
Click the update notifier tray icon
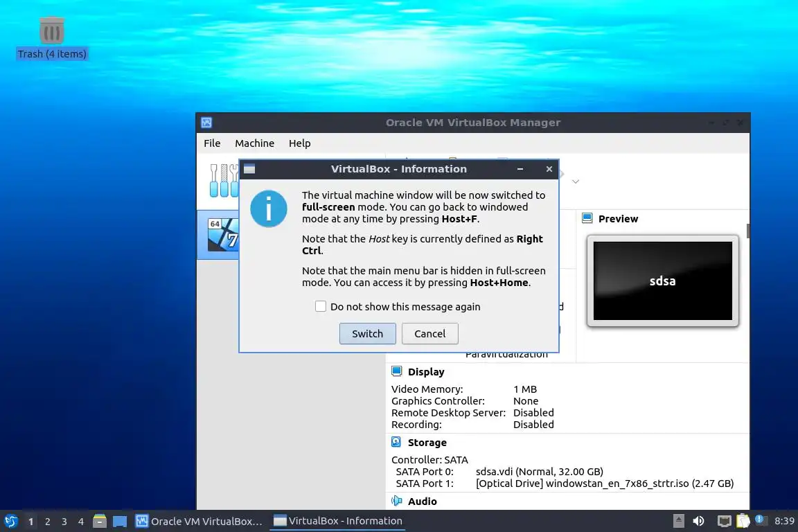(x=760, y=520)
